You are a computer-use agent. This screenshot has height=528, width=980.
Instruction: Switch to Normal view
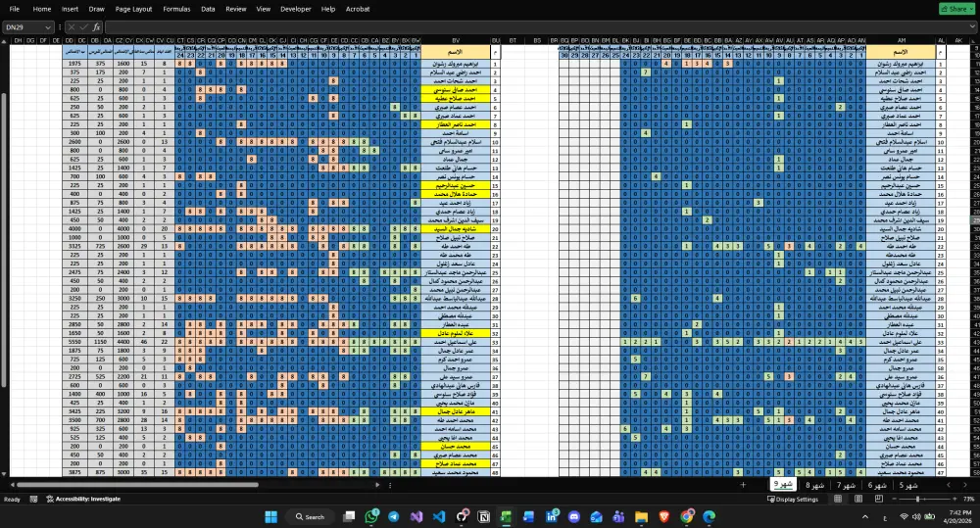tap(838, 499)
